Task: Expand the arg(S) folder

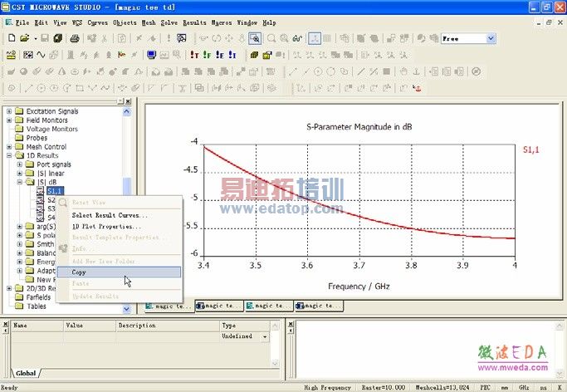Action: pos(20,227)
